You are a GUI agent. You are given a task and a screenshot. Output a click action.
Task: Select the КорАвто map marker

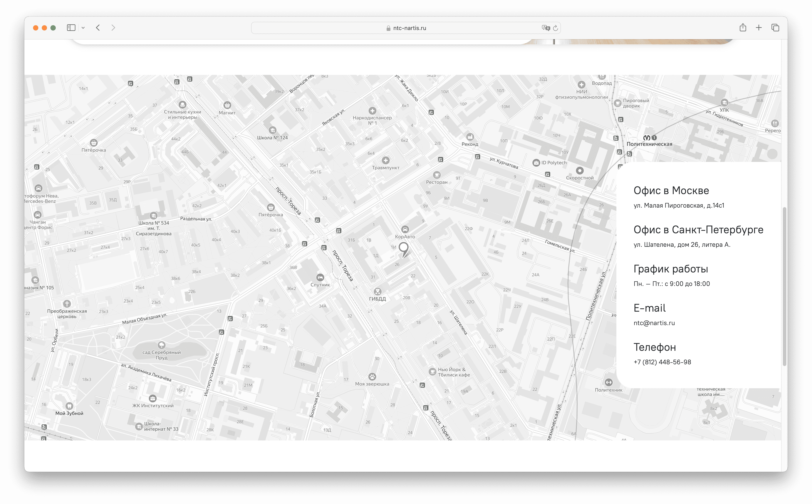pos(405,229)
